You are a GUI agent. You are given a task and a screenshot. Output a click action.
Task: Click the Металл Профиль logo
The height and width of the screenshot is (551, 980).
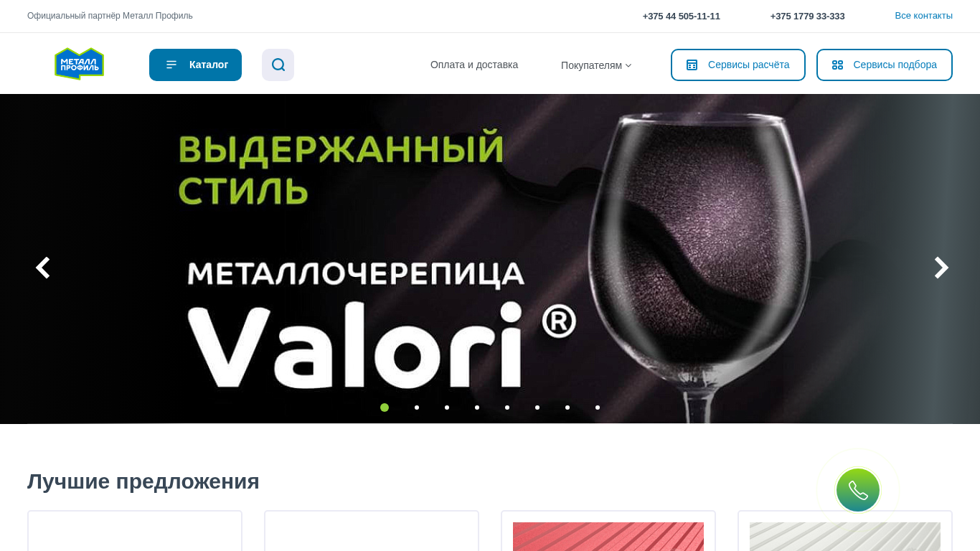(x=79, y=64)
